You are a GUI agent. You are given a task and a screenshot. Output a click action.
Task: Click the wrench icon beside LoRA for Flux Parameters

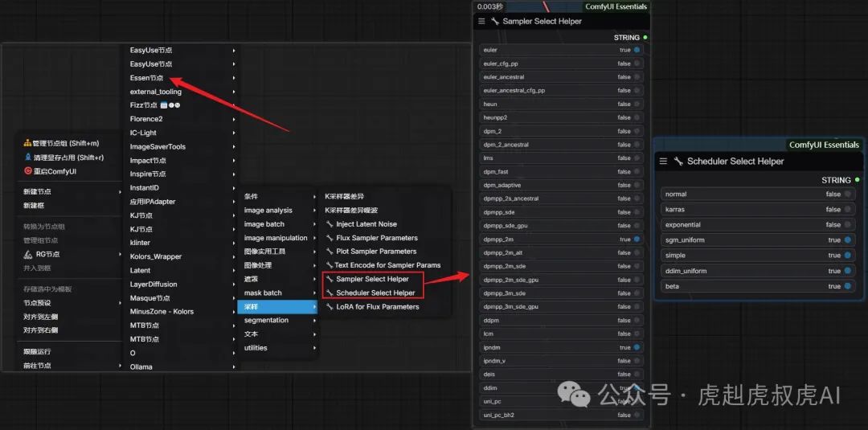(x=330, y=306)
